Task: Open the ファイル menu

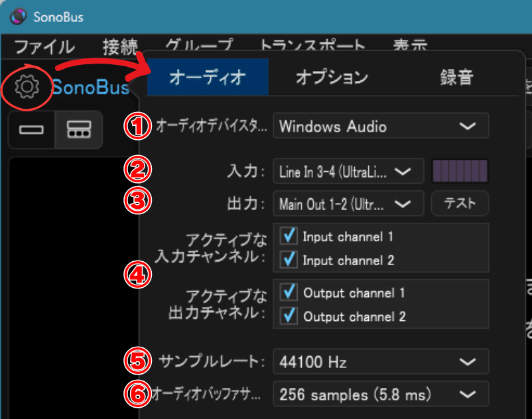Action: pos(42,46)
